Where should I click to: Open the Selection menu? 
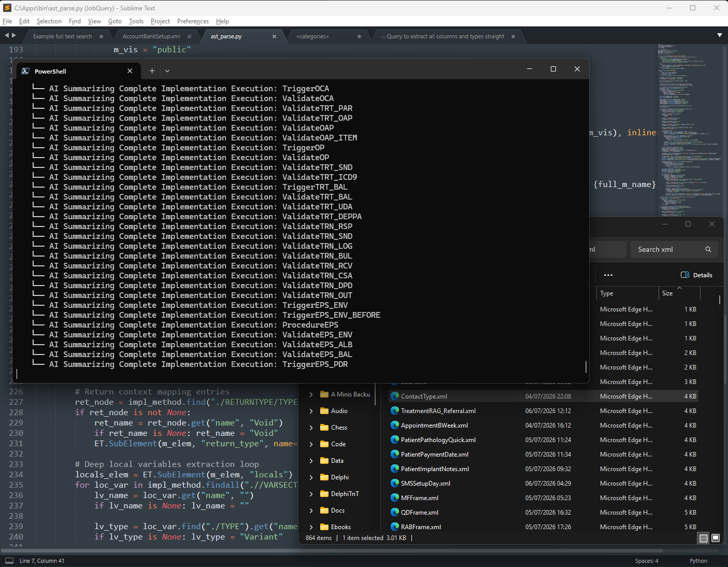click(49, 21)
